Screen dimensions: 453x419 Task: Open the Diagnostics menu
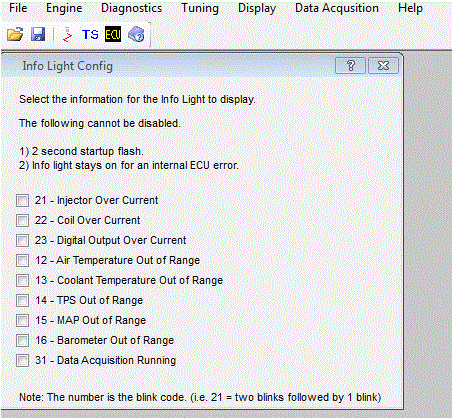tap(132, 8)
